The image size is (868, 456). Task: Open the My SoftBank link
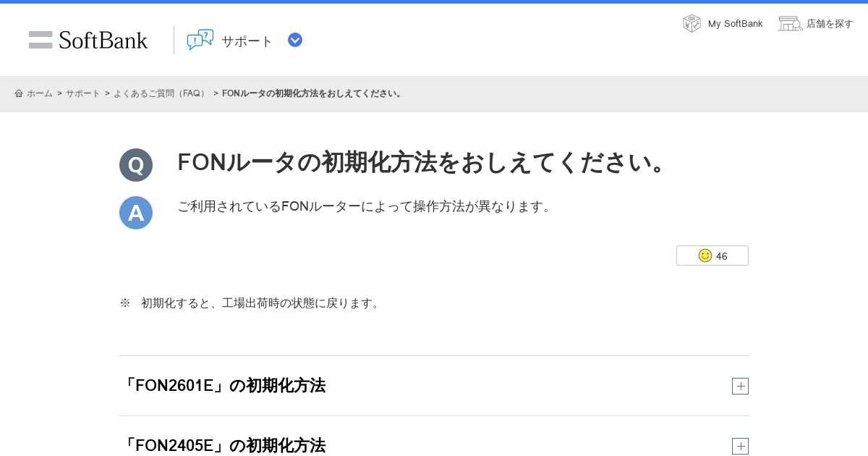(x=735, y=23)
